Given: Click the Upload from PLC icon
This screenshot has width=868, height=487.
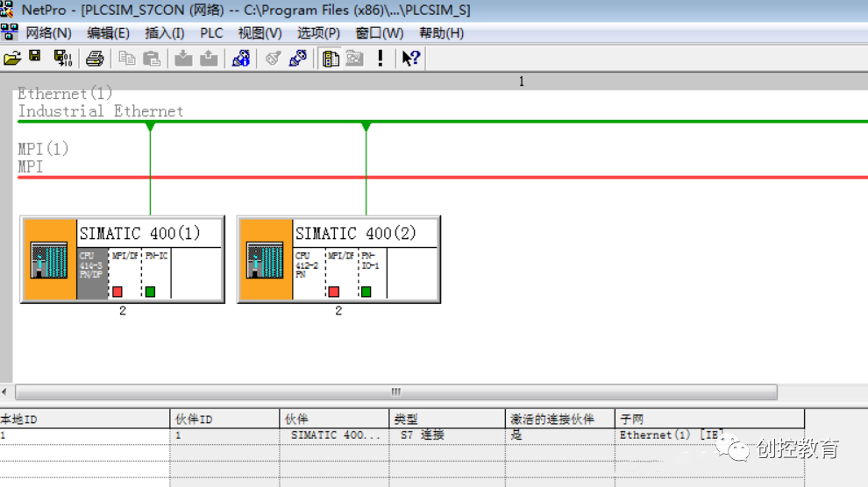Looking at the screenshot, I should [x=209, y=58].
